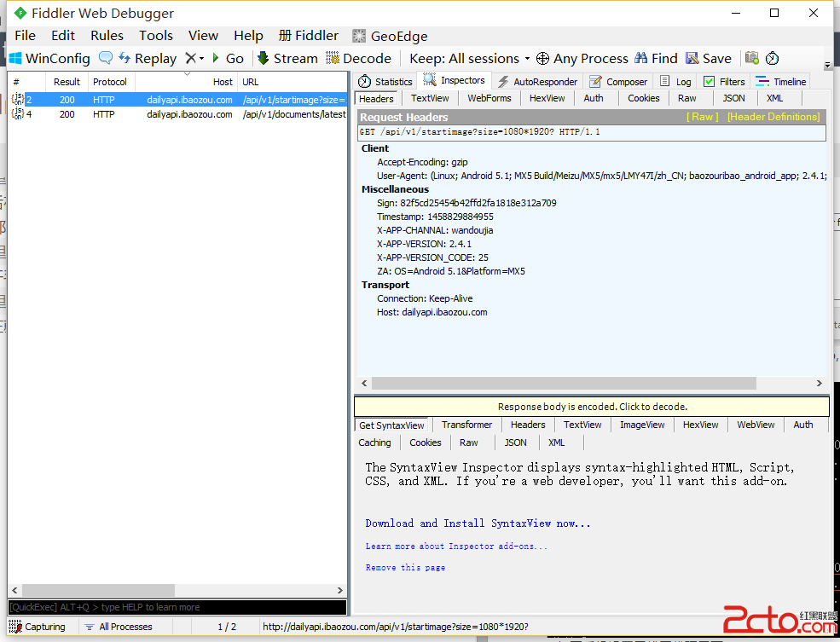Click the Any Process target icon
The width and height of the screenshot is (840, 642).
(x=542, y=58)
